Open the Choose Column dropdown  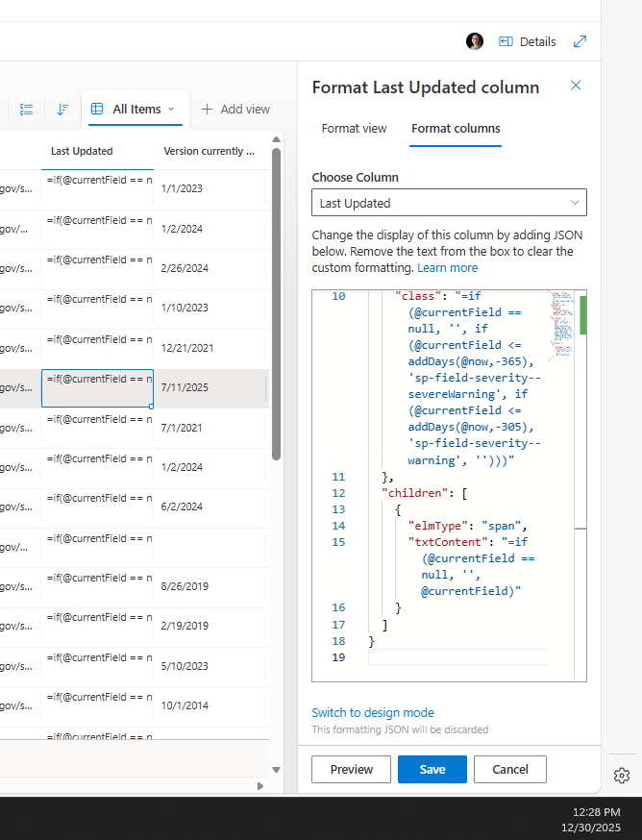(449, 202)
